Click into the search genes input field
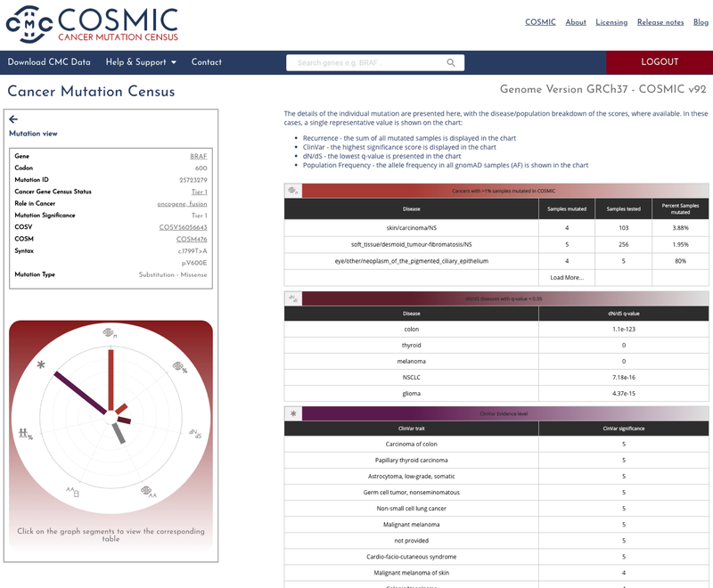This screenshot has height=588, width=713. point(365,63)
